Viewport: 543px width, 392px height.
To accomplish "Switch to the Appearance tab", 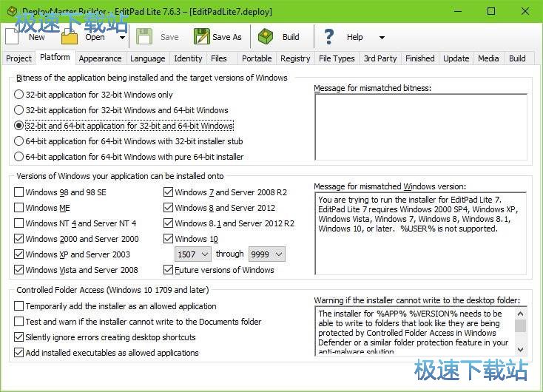I will (100, 58).
